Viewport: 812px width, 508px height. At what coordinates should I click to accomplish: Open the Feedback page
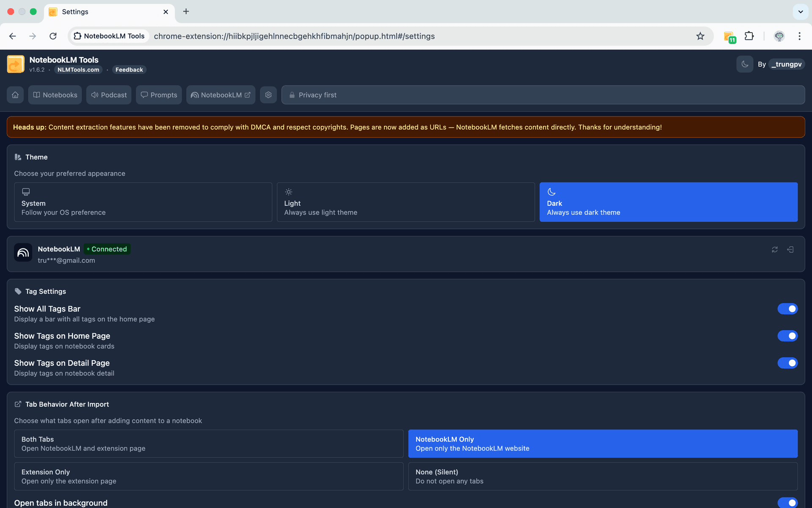coord(129,69)
